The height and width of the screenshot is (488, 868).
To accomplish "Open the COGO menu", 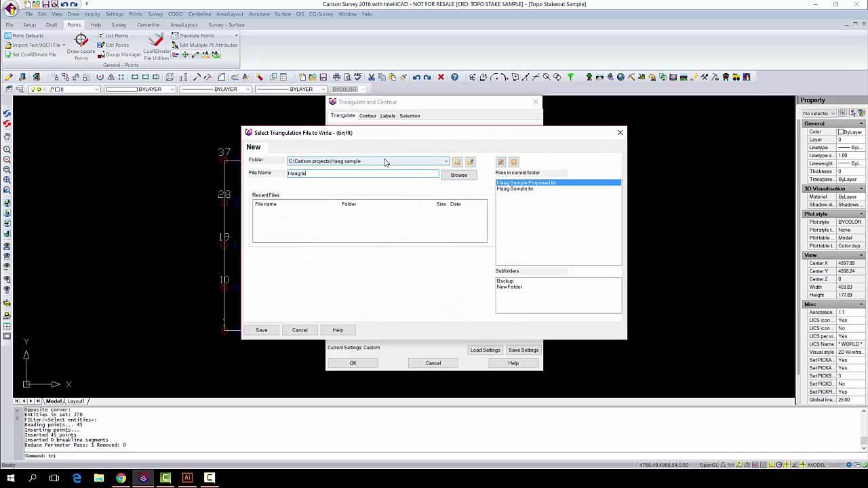I will click(175, 14).
